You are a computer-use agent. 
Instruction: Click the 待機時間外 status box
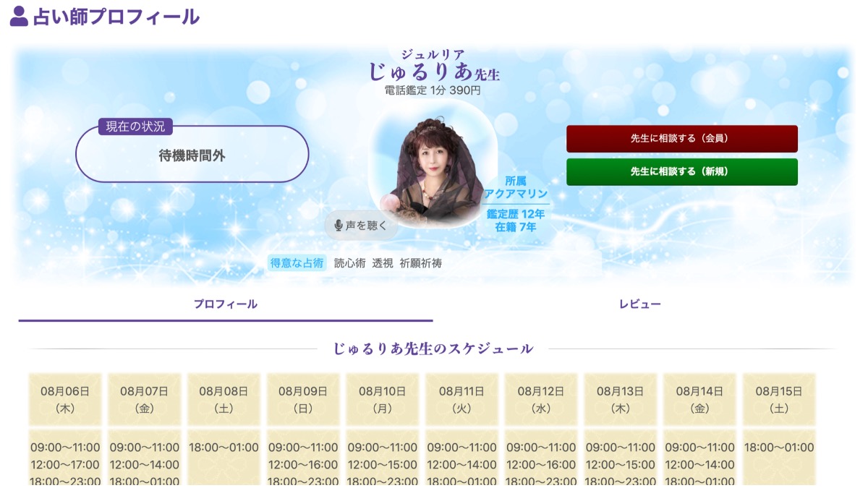[x=192, y=155]
